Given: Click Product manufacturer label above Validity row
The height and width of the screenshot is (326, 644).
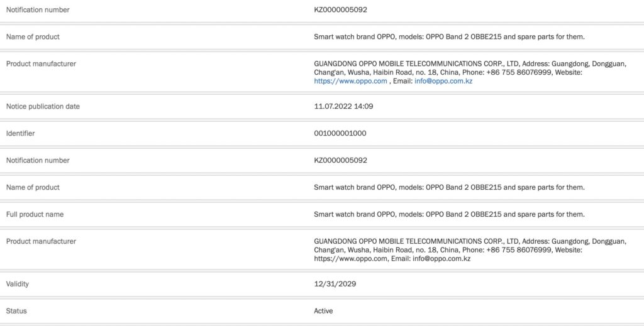Looking at the screenshot, I should click(41, 241).
